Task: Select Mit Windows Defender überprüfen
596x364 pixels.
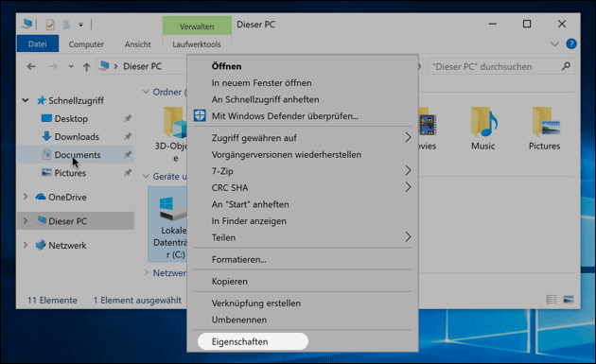Action: click(285, 116)
